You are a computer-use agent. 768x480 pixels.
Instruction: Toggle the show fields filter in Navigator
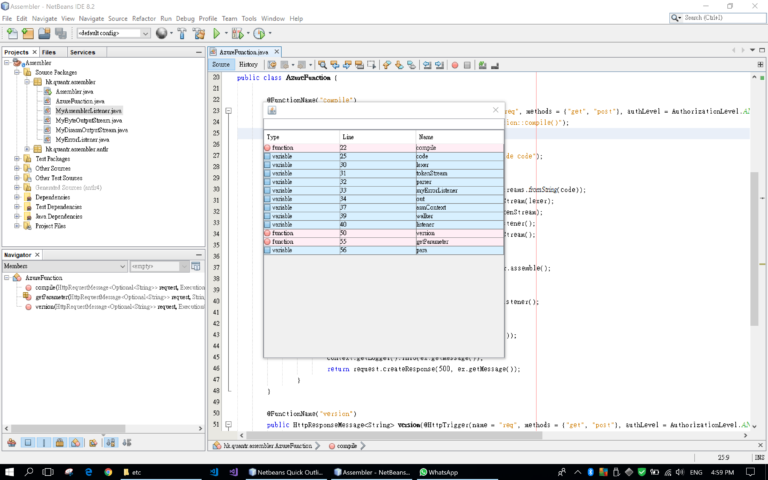[28, 443]
